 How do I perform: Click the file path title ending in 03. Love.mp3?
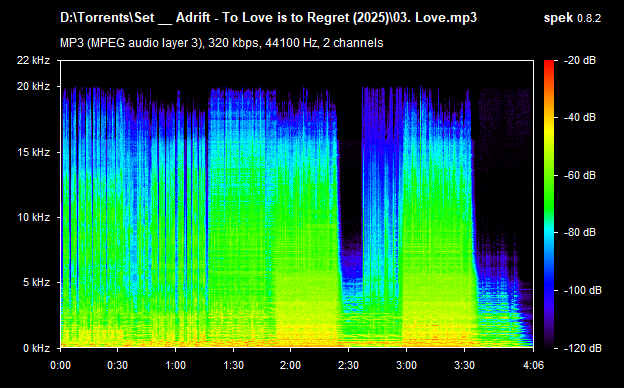click(268, 18)
